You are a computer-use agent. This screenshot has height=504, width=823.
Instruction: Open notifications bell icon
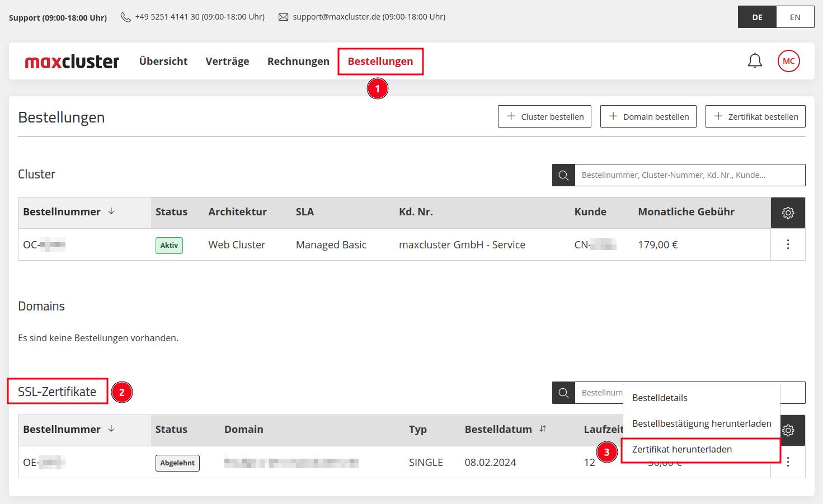point(755,60)
